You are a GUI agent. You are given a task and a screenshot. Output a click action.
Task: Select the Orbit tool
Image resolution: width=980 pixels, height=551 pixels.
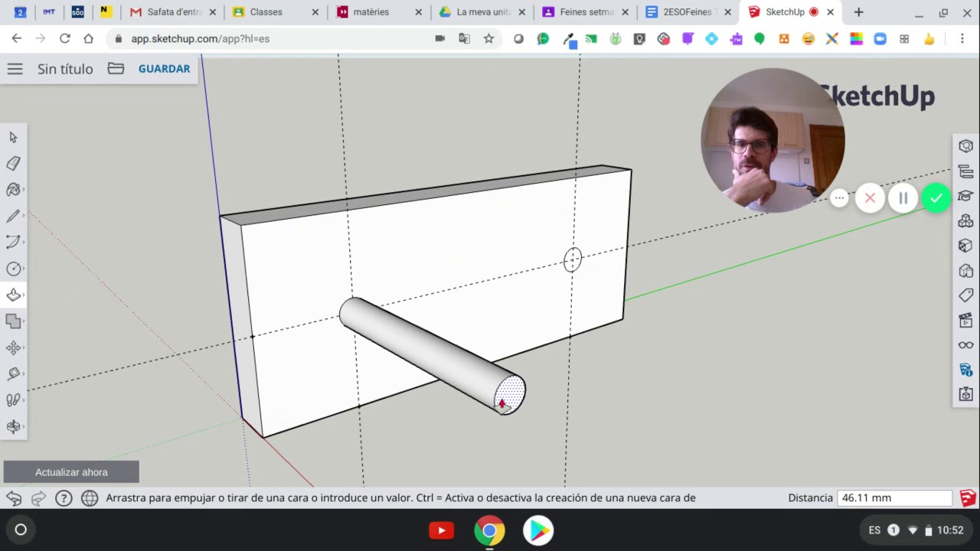tap(13, 427)
